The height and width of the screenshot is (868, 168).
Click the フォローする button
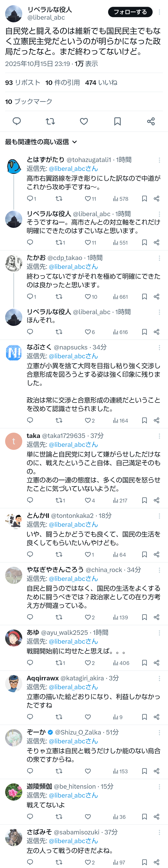(x=130, y=12)
